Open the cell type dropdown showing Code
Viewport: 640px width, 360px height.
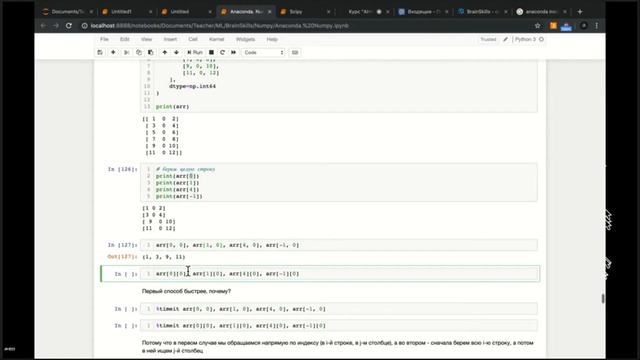coord(264,52)
